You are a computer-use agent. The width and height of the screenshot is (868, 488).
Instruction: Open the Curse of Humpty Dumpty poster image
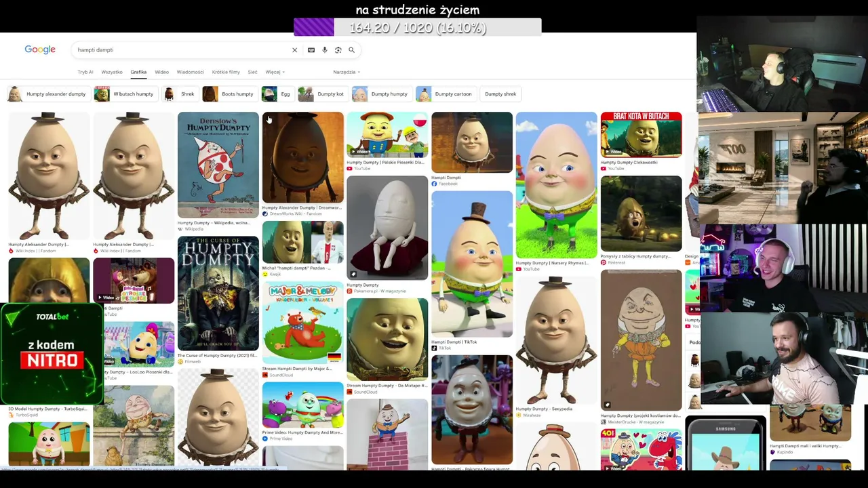(218, 293)
